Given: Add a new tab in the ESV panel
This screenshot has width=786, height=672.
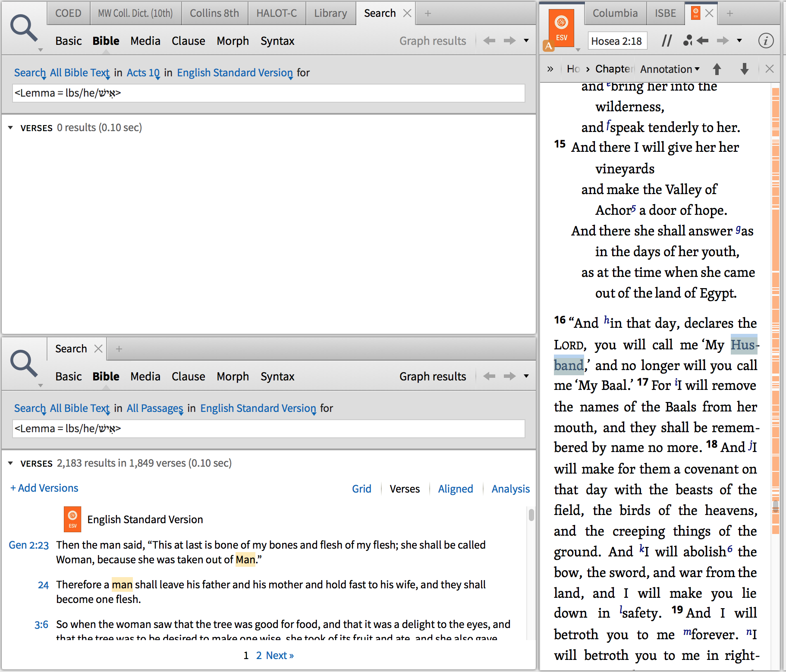Looking at the screenshot, I should click(x=730, y=13).
